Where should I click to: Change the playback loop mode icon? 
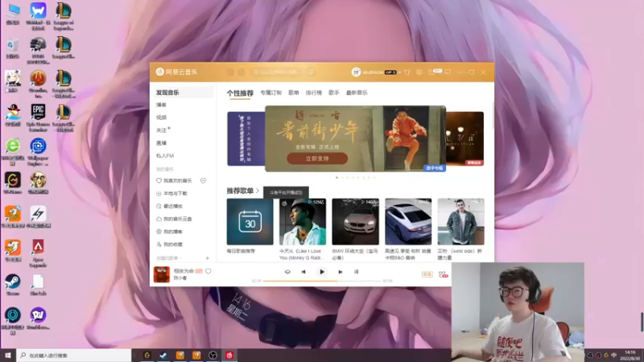tap(287, 272)
